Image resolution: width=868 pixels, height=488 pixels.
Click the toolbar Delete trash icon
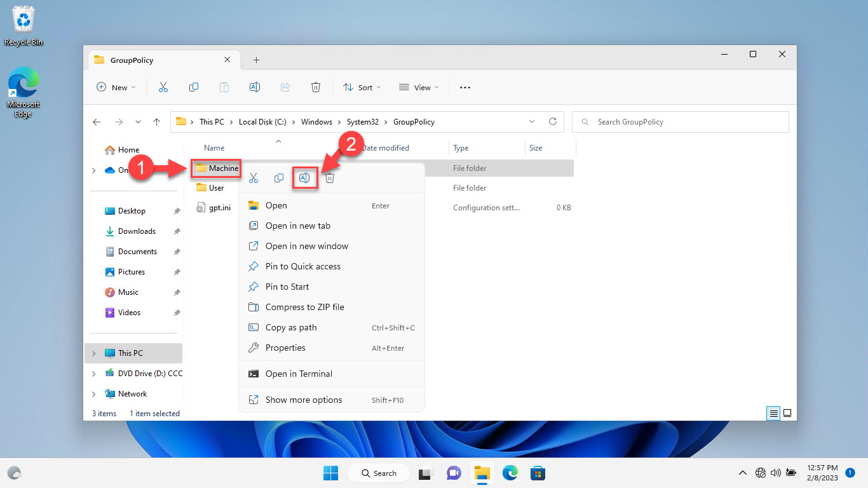[x=316, y=88]
